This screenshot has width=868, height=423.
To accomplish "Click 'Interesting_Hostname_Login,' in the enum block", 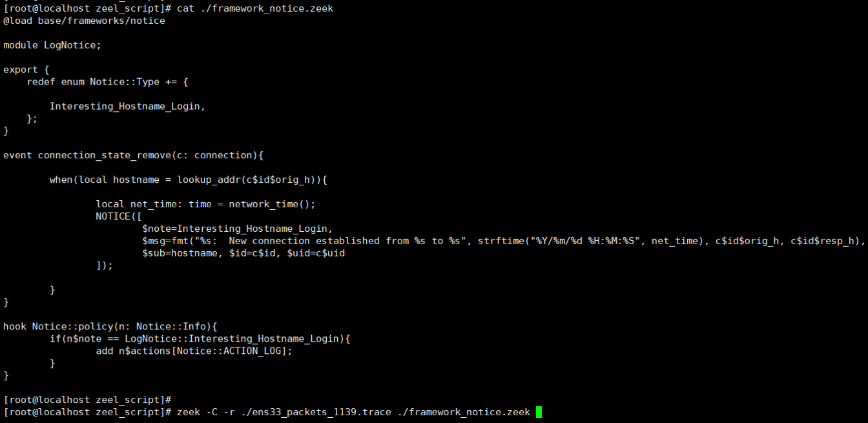I will tap(127, 107).
